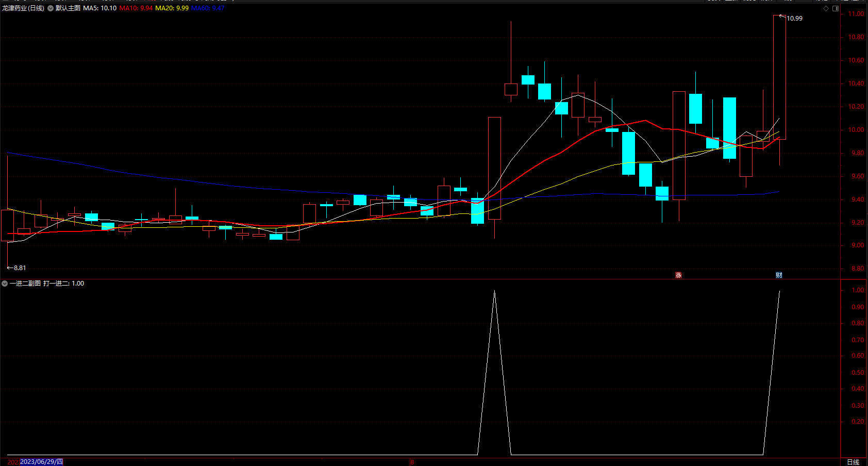Click the red 涨 marker below the chart

click(678, 275)
